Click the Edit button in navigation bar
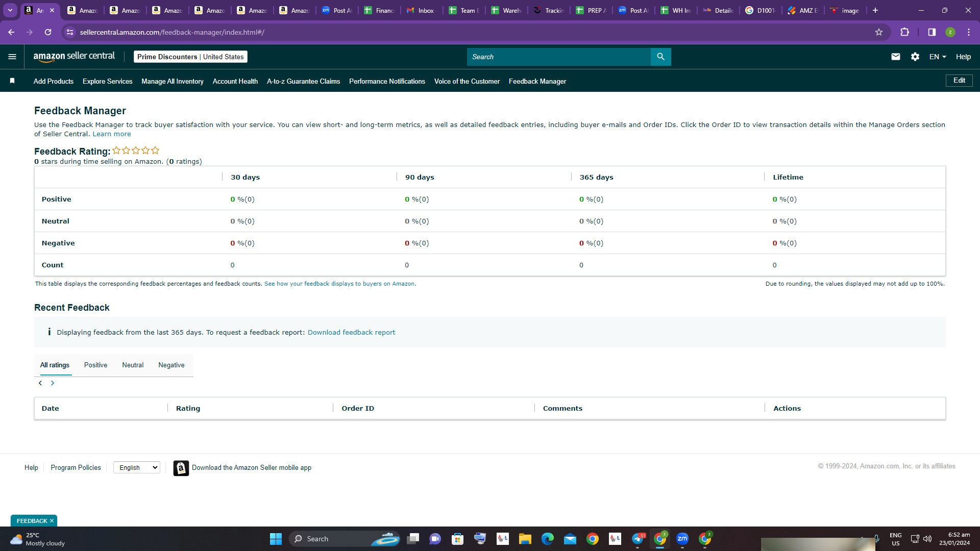 pos(959,81)
